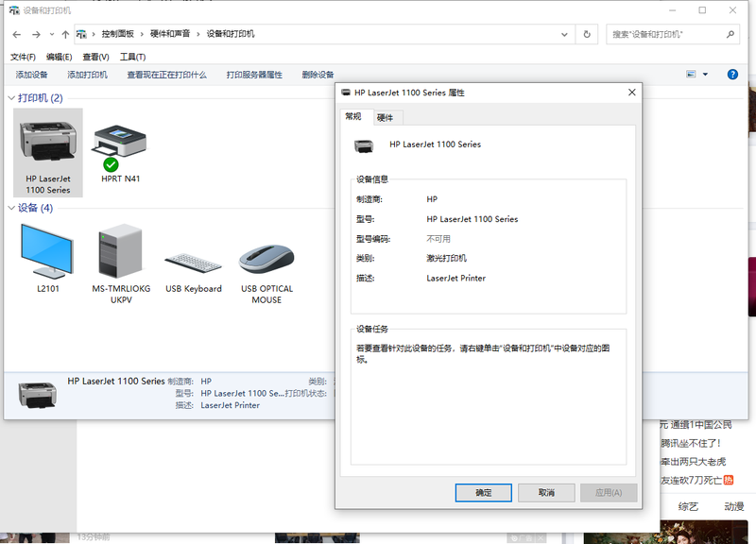Click the 综艺 category in background browser
Viewport: 756px width, 544px height.
tap(688, 506)
